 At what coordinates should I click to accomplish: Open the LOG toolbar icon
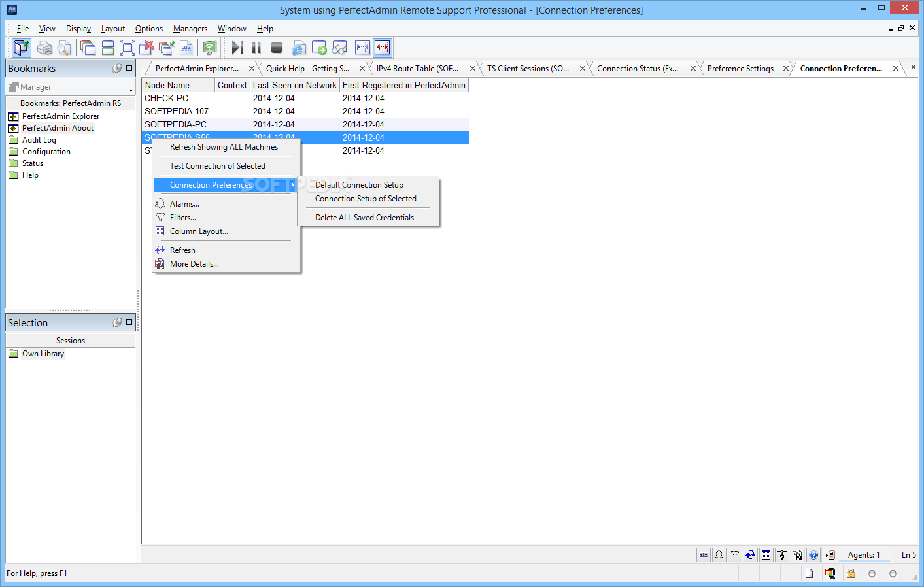tap(186, 48)
